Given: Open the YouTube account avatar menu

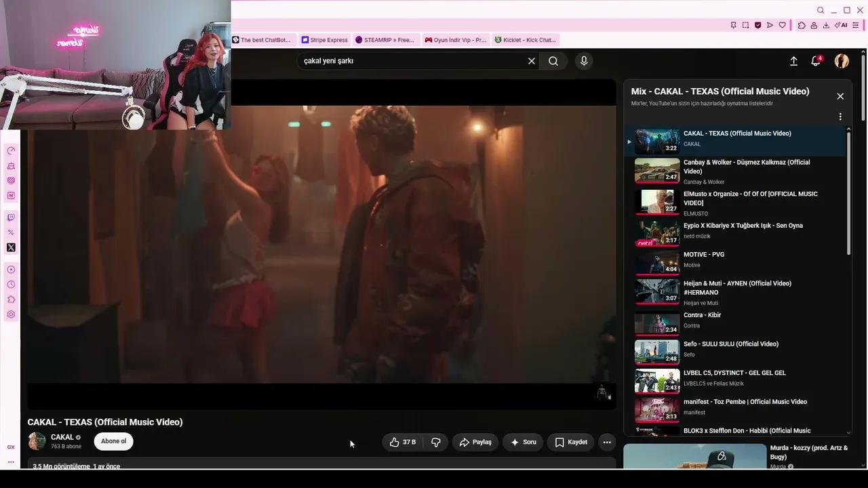Looking at the screenshot, I should 842,61.
